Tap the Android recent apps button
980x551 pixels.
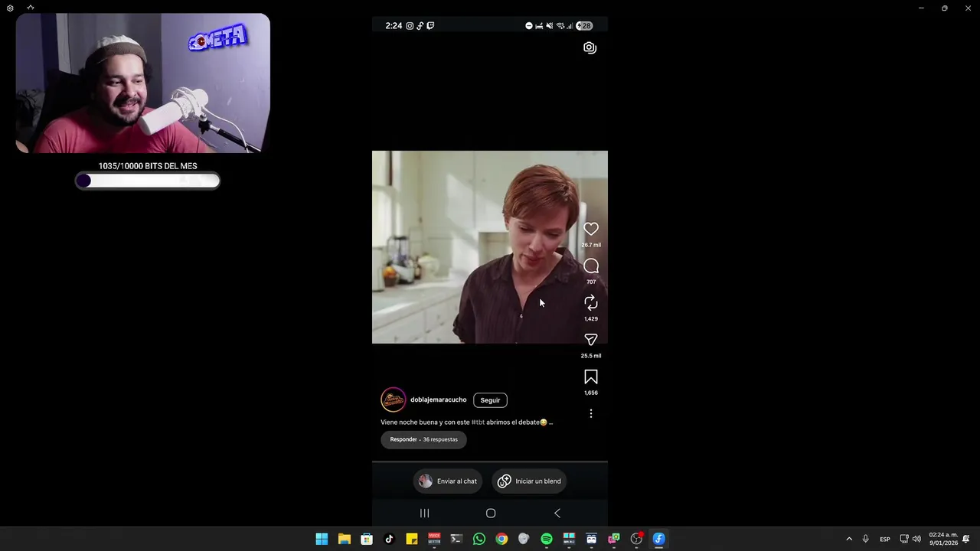click(424, 514)
